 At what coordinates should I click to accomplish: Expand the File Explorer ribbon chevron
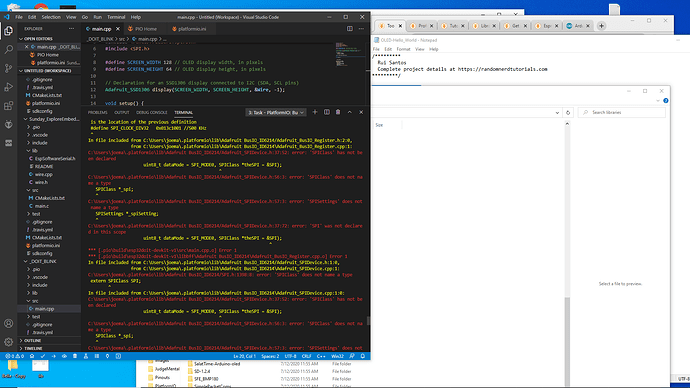pyautogui.click(x=658, y=101)
